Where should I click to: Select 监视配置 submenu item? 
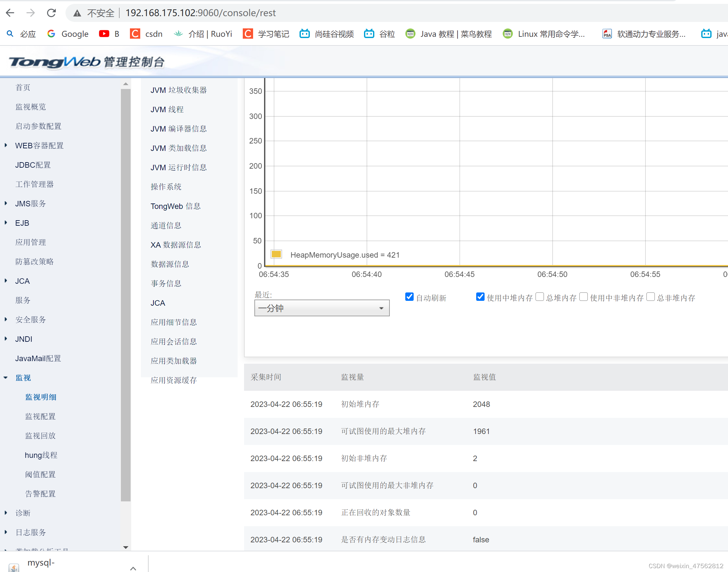pos(40,416)
